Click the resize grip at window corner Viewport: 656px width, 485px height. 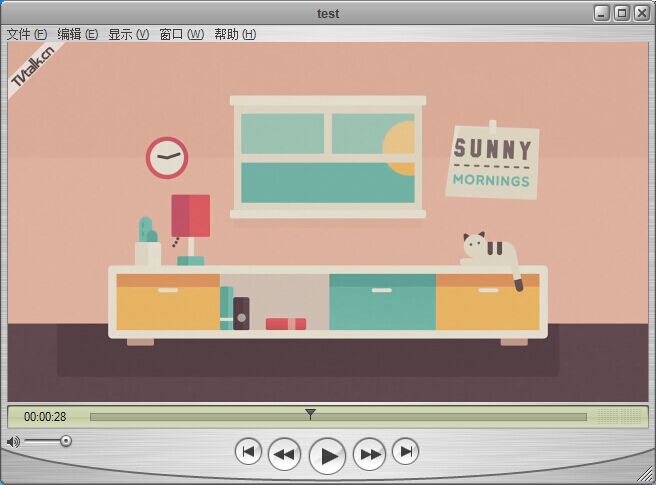click(646, 475)
